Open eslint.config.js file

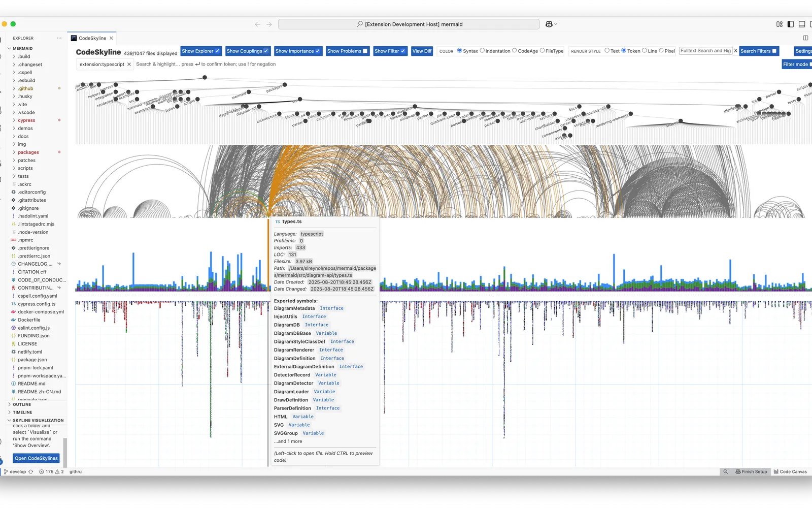point(33,328)
